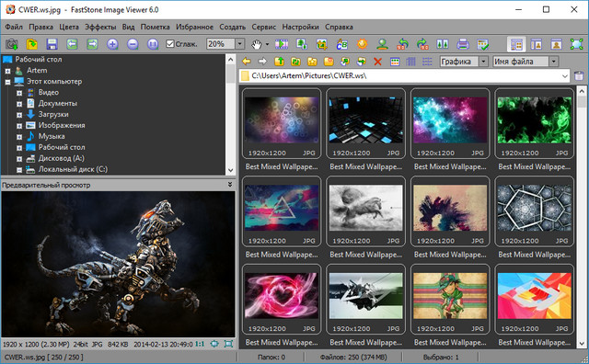Switch to thumbnail view mode icon
The image size is (589, 364).
tap(395, 62)
